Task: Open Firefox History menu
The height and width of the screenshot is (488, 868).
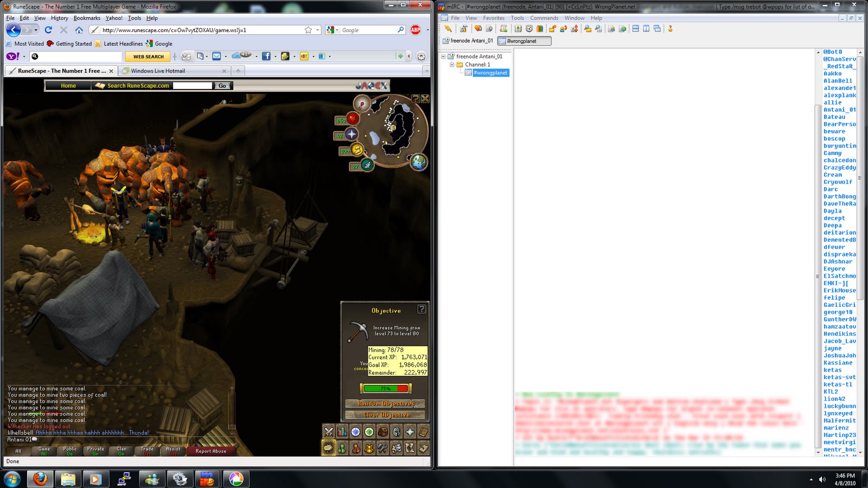Action: click(x=60, y=18)
